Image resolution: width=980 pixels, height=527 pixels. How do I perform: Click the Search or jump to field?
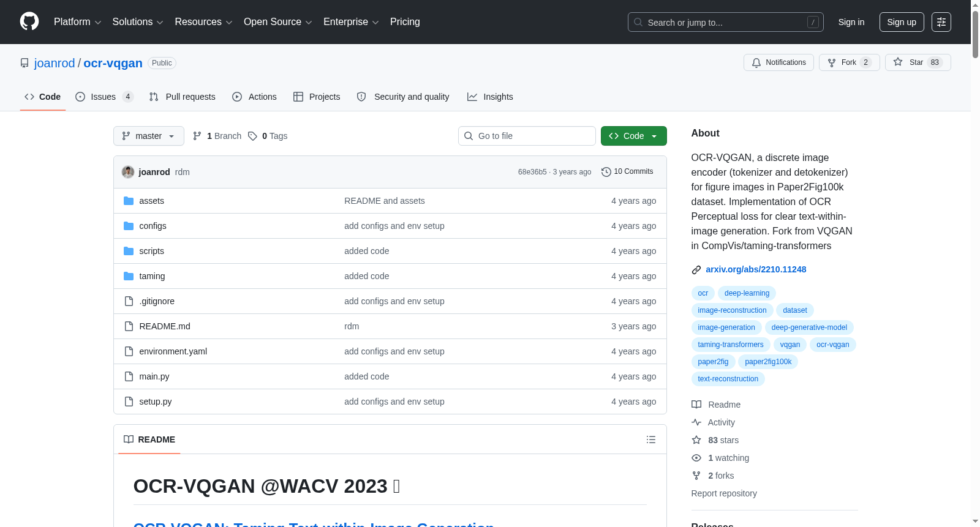[x=726, y=22]
